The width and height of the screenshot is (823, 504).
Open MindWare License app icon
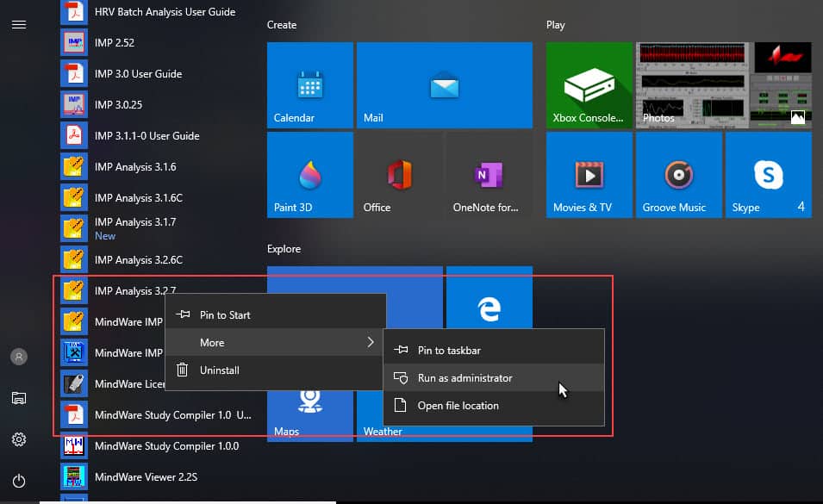coord(74,384)
